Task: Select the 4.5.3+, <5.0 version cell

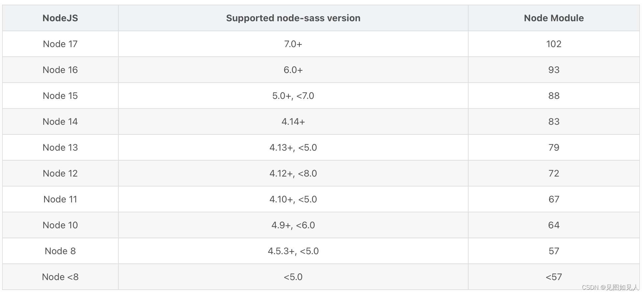Action: coord(293,251)
